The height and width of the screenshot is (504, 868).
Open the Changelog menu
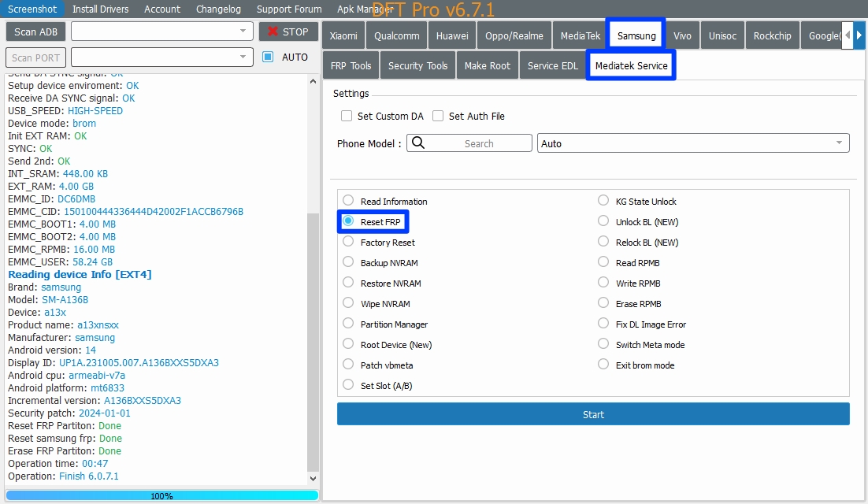coord(219,9)
